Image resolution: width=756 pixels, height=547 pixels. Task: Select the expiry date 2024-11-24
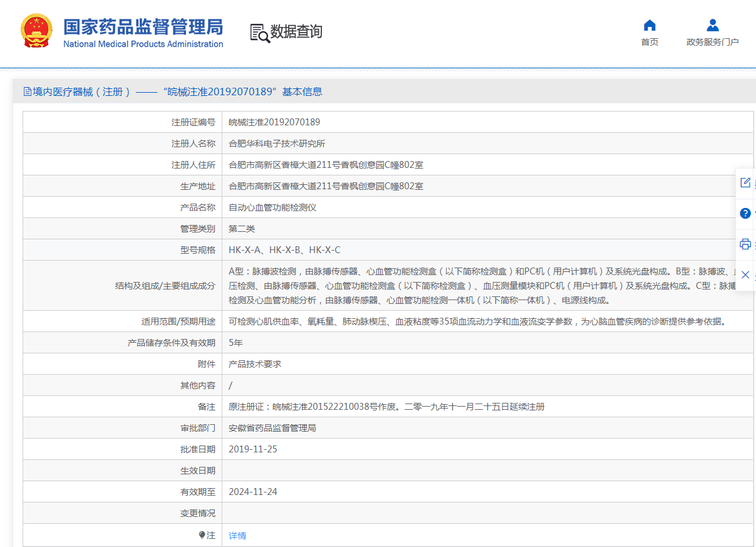253,492
